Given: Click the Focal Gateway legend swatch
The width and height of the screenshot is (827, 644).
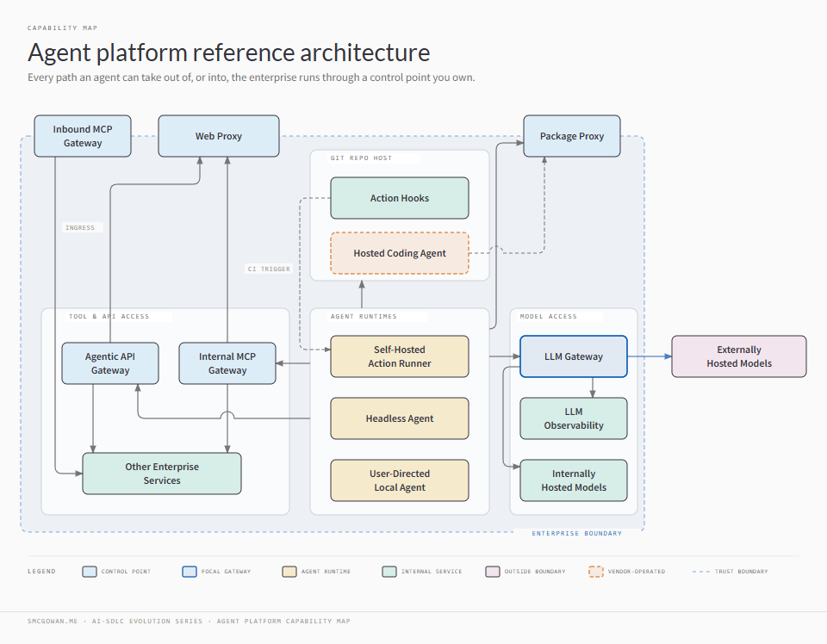Looking at the screenshot, I should (190, 572).
